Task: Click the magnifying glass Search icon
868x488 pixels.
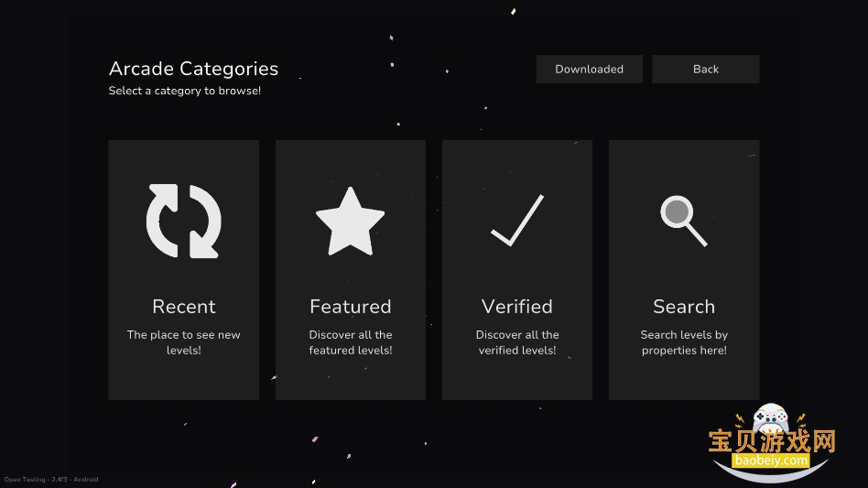Action: click(x=684, y=221)
